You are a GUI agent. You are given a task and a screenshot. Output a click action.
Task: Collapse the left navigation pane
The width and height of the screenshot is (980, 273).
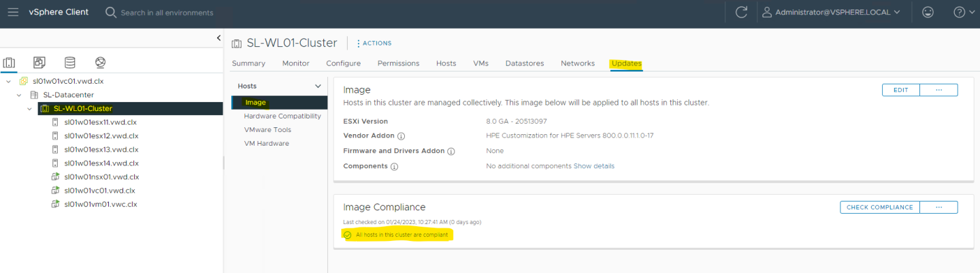coord(218,38)
